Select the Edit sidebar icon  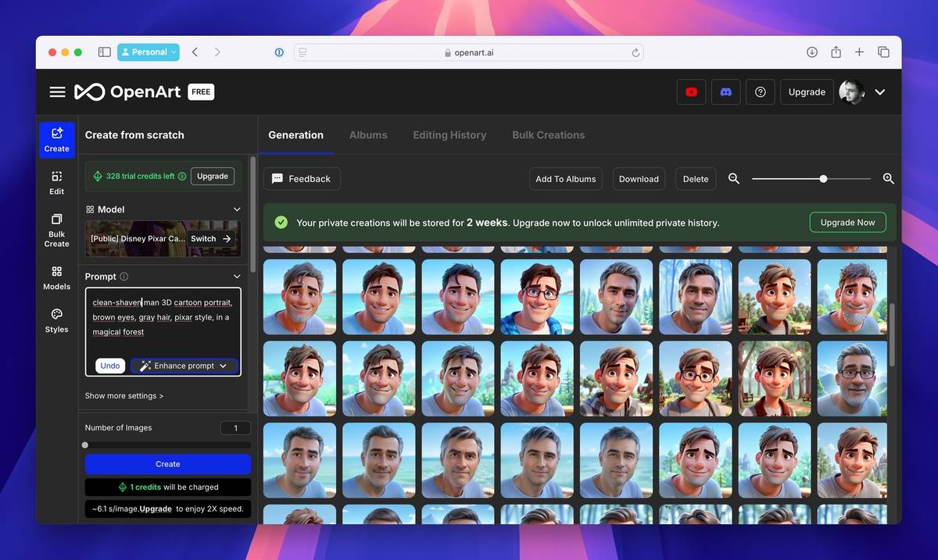(56, 183)
